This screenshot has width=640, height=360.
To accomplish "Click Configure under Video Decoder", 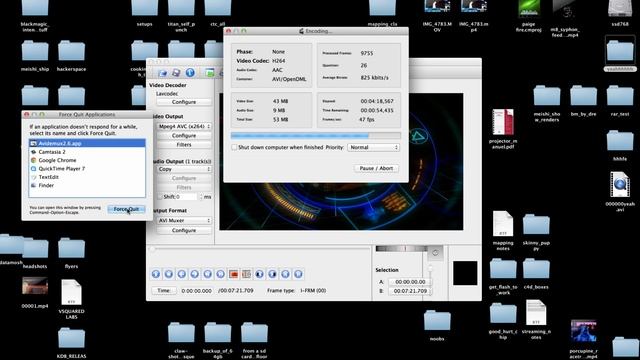I will [x=184, y=102].
